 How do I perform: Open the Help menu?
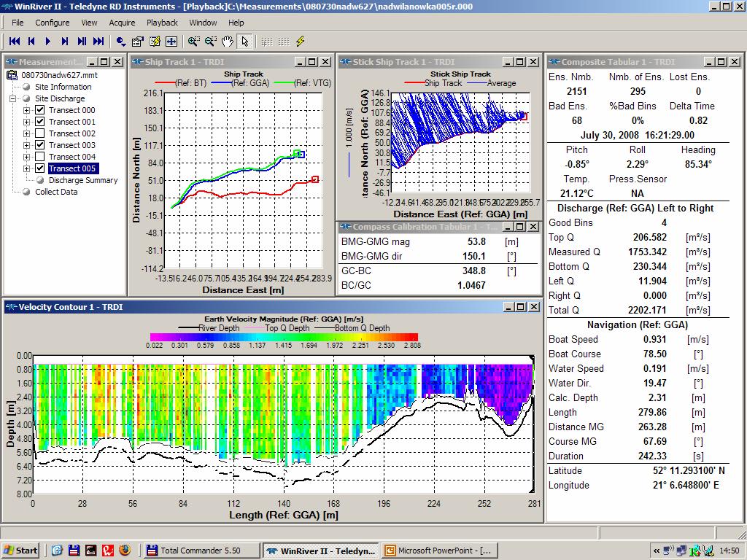point(236,23)
